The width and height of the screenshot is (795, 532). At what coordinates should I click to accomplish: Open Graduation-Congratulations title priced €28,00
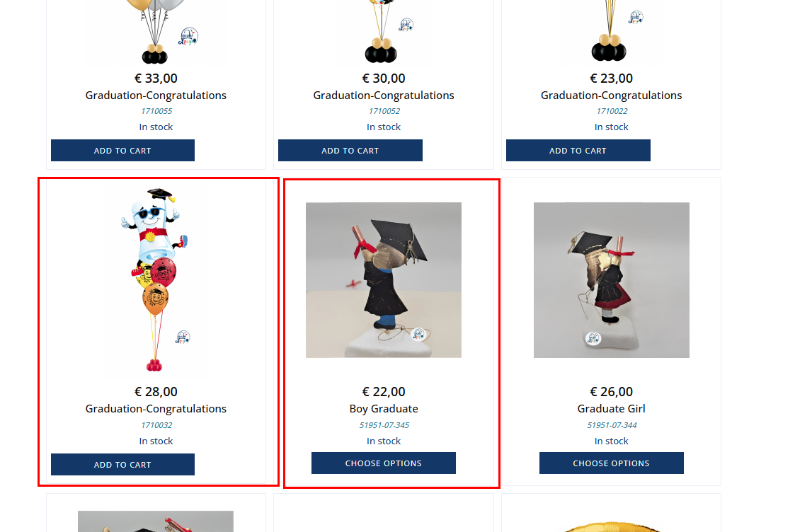coord(156,408)
